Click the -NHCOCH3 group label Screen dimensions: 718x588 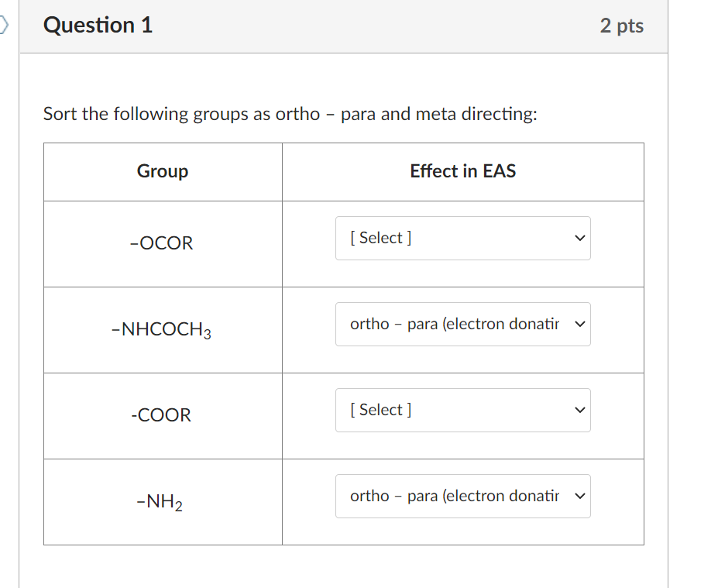pos(162,331)
